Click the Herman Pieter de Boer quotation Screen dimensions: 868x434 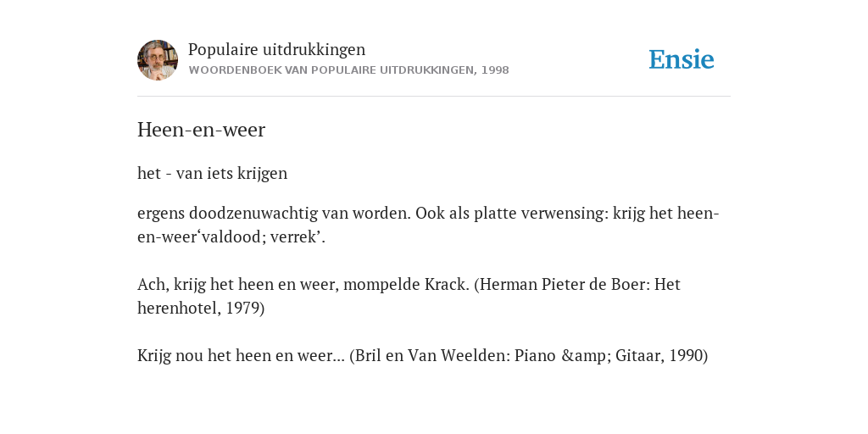409,296
